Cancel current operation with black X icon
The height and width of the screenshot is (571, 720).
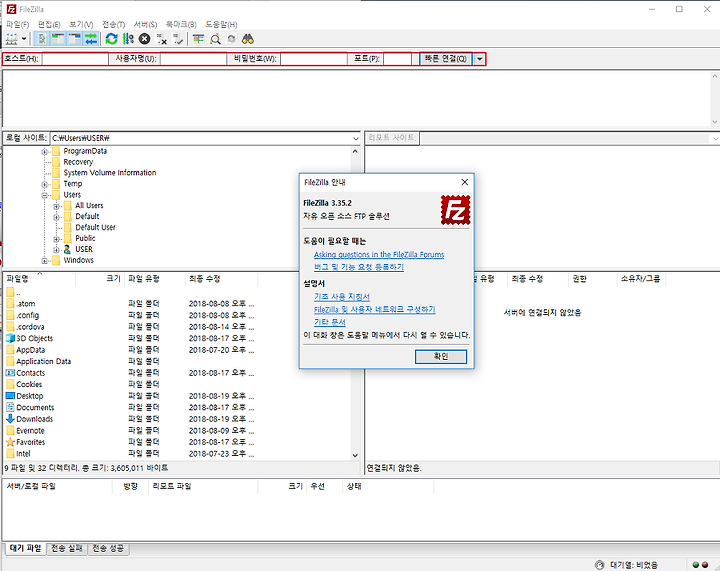point(145,39)
